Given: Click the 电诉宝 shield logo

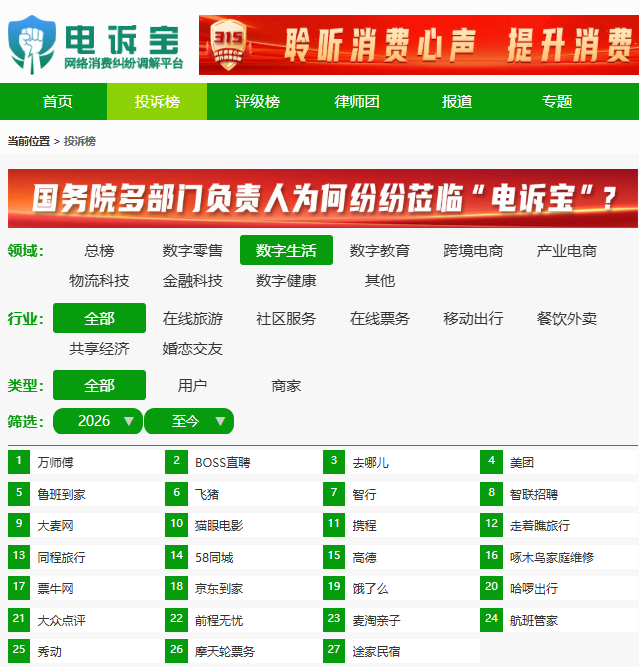Looking at the screenshot, I should [x=32, y=45].
